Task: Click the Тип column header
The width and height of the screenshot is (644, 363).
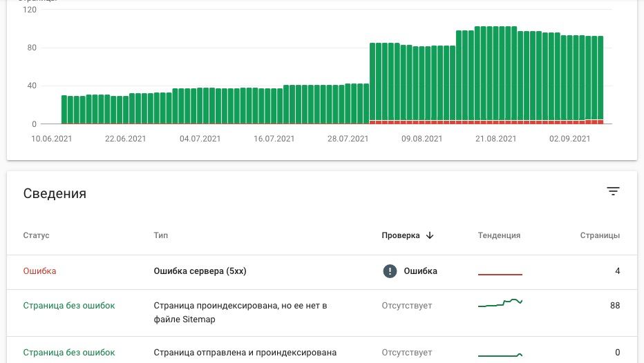Action: (x=160, y=235)
